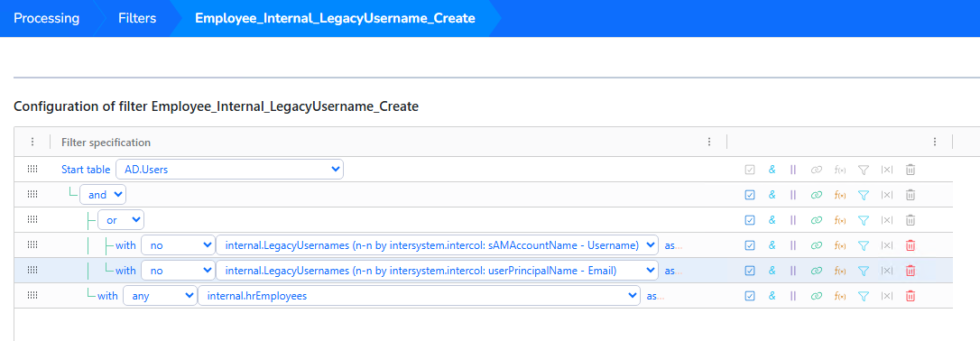Click f(x) icon in internal.hrEmployees row
980x341 pixels.
[x=841, y=296]
